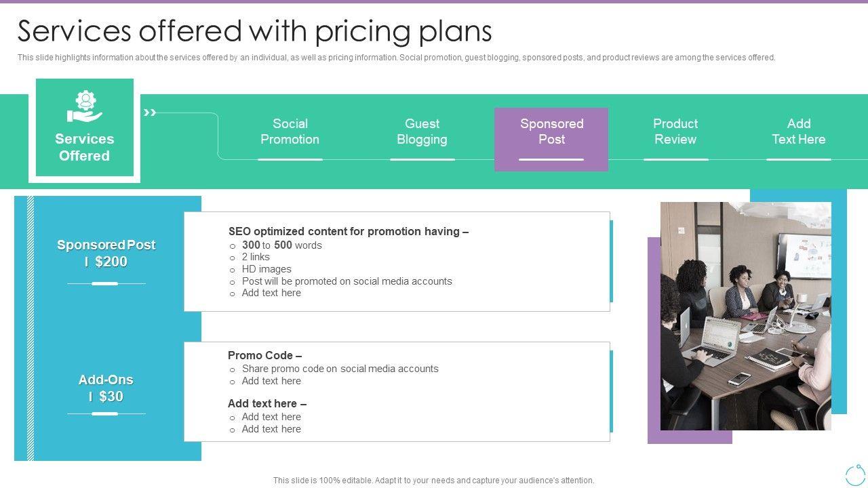Click the Add-Ons $30 label
The image size is (868, 488).
pos(106,388)
